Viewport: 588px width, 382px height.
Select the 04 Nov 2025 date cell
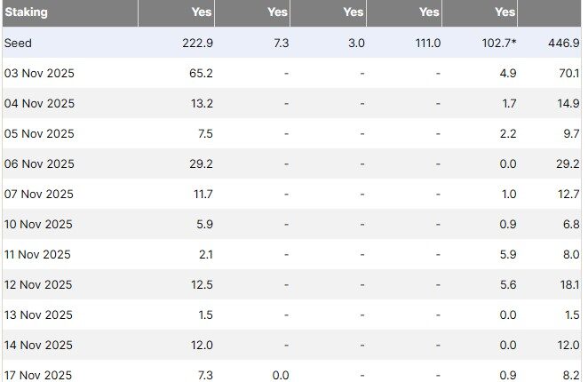coord(39,103)
